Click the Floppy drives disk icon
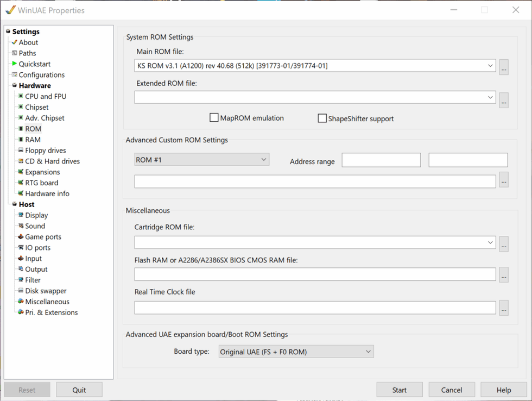The image size is (532, 401). click(x=21, y=150)
